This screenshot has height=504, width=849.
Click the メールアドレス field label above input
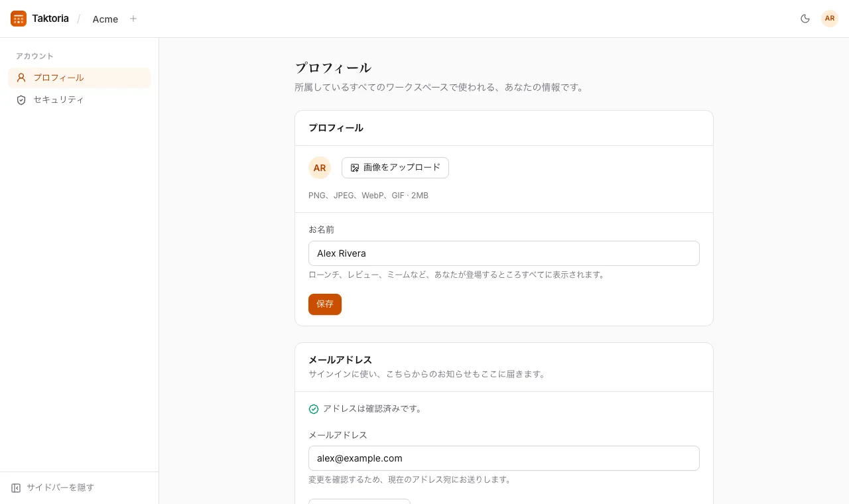point(338,435)
